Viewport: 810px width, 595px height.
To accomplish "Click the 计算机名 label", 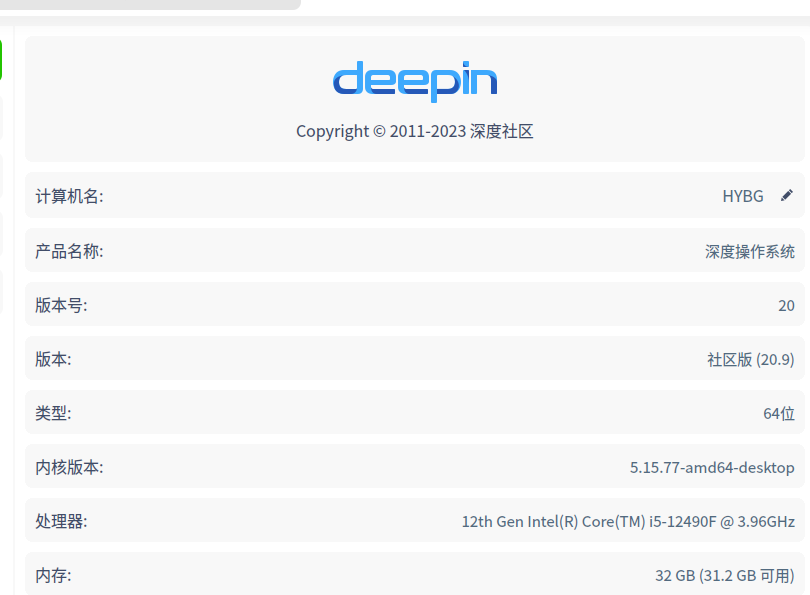I will 69,196.
